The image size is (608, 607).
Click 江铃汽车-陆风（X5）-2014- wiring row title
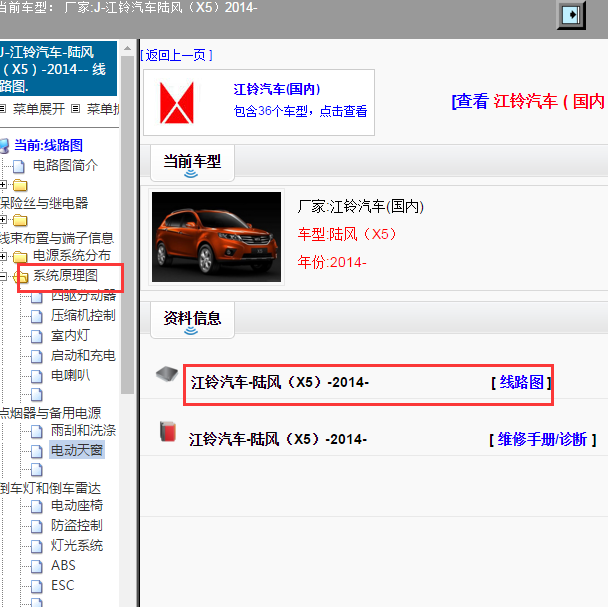tap(280, 382)
